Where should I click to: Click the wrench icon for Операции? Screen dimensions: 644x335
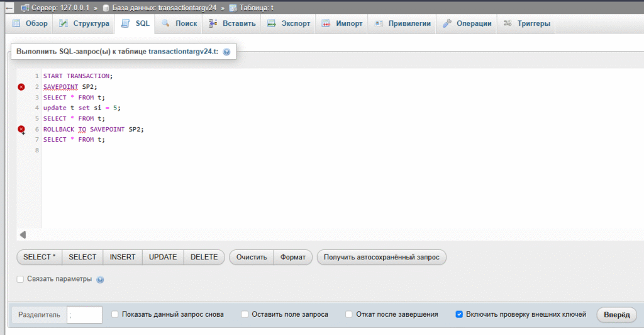pos(447,23)
